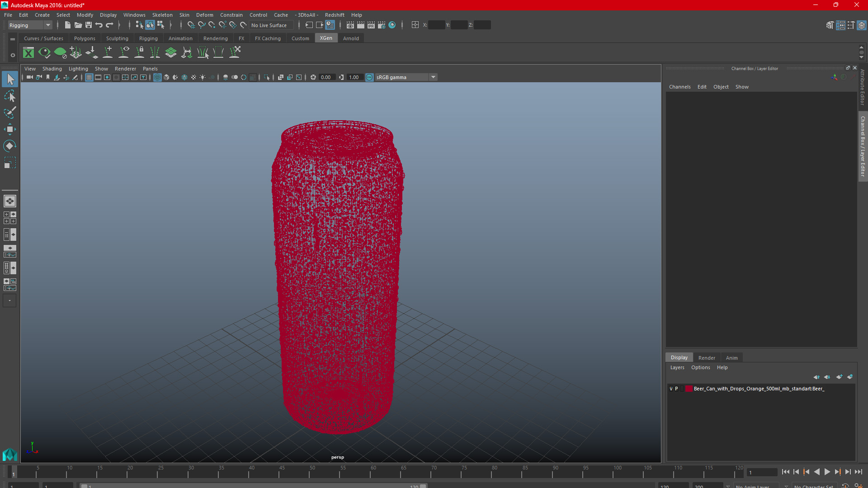
Task: Toggle use all lights bulb icon
Action: tap(203, 77)
